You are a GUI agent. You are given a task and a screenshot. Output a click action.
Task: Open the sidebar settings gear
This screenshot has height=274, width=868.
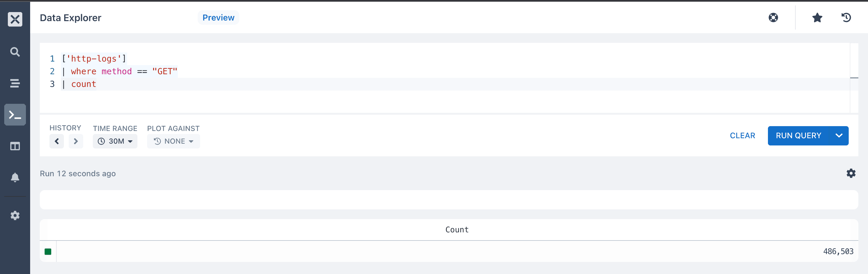pos(15,216)
